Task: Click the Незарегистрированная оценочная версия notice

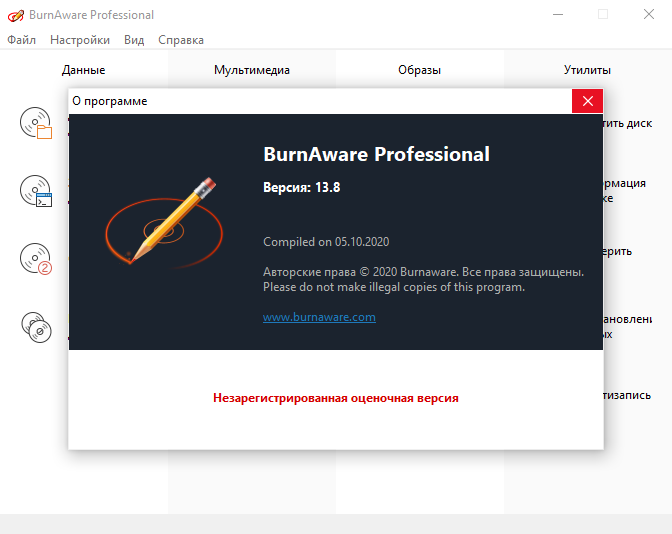Action: (336, 398)
